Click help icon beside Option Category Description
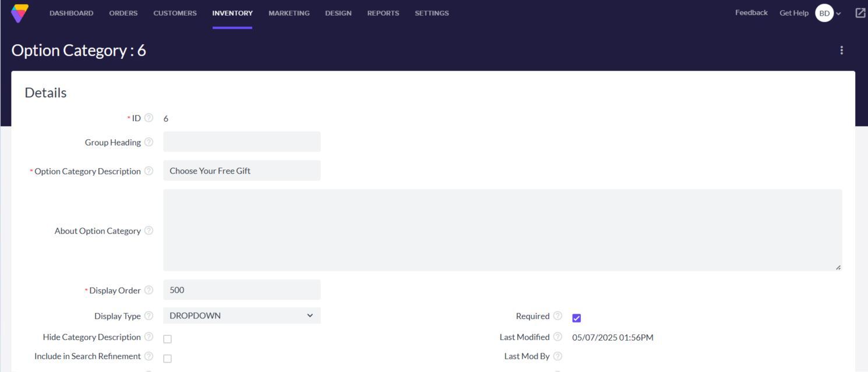 pyautogui.click(x=149, y=171)
